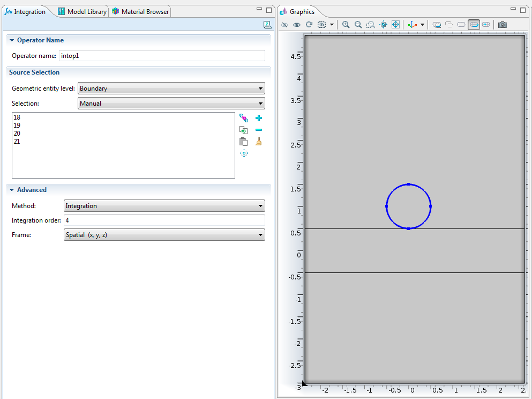Open the Selection dropdown set to Manual
The height and width of the screenshot is (399, 532).
click(171, 104)
